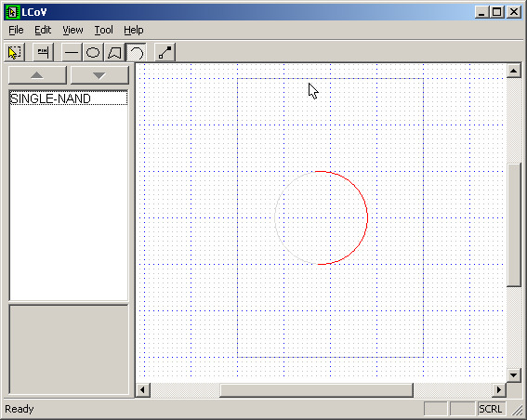Expand the Tool menu
Viewport: 527px width, 420px height.
coord(103,31)
